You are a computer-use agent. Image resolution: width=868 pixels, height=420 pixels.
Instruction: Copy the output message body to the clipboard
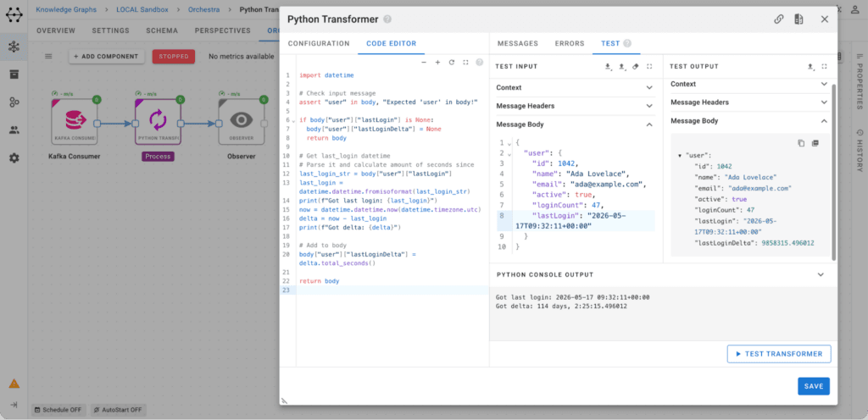tap(801, 143)
